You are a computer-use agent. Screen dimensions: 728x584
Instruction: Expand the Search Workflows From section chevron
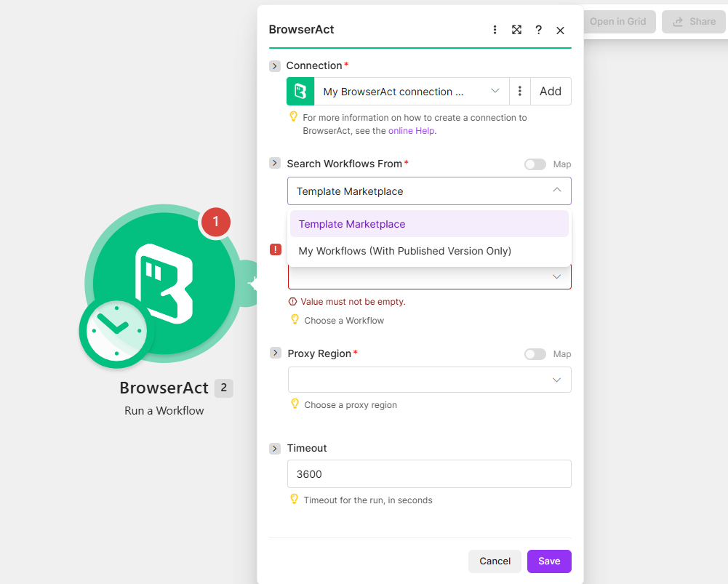(x=275, y=163)
